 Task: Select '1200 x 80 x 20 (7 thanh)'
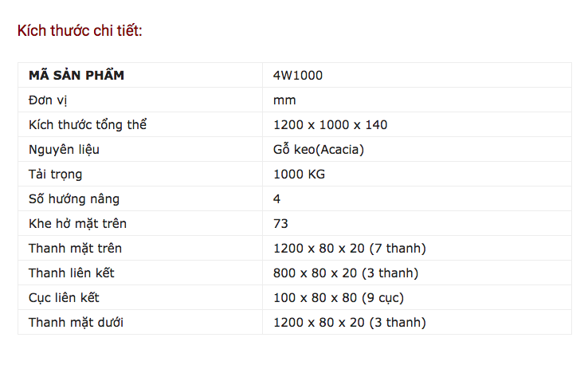point(350,249)
